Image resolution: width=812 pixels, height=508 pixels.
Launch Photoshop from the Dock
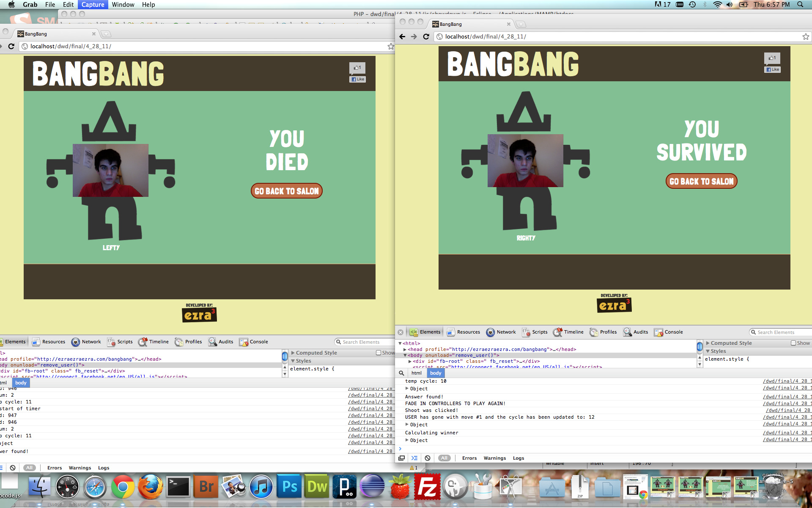pyautogui.click(x=289, y=487)
